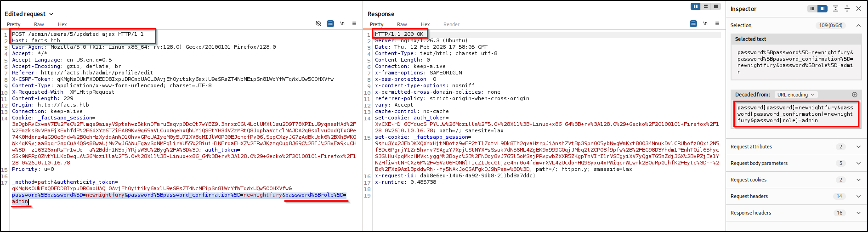Collapse all Inspector sections icon
The image size is (868, 232).
click(x=847, y=9)
